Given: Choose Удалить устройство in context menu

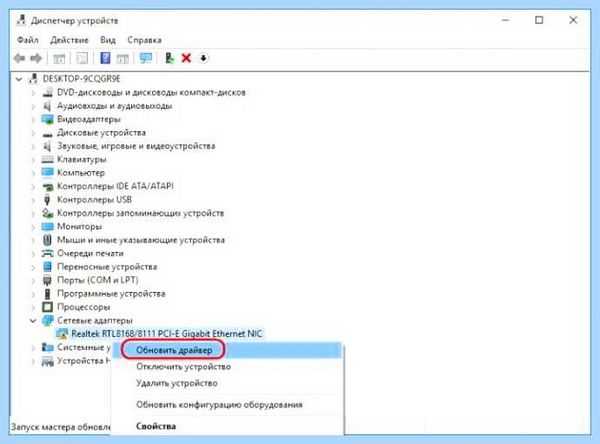Looking at the screenshot, I should click(x=227, y=383).
